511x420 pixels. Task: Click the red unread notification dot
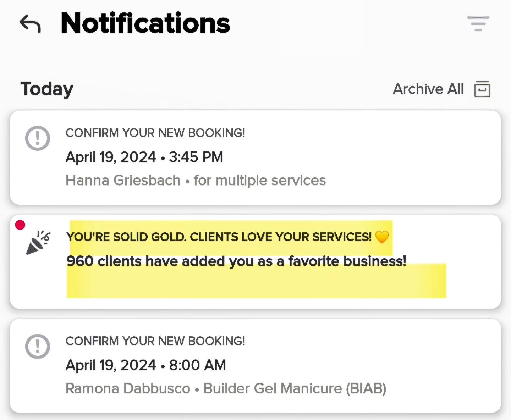pos(20,225)
